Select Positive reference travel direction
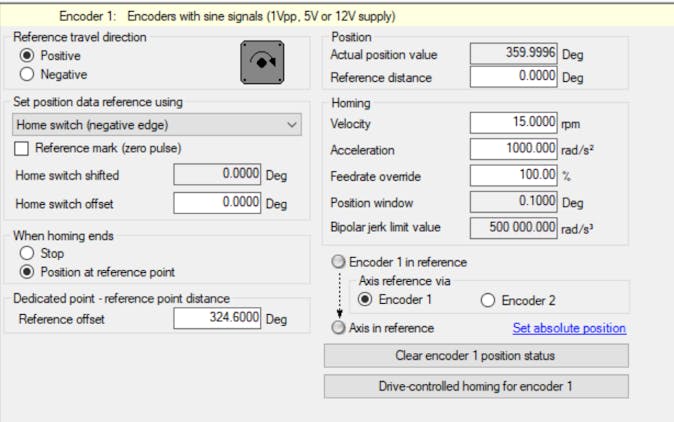This screenshot has height=422, width=674. pyautogui.click(x=27, y=56)
